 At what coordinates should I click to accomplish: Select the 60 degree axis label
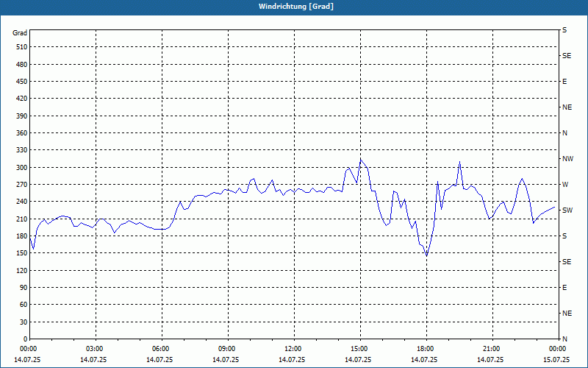pyautogui.click(x=24, y=305)
